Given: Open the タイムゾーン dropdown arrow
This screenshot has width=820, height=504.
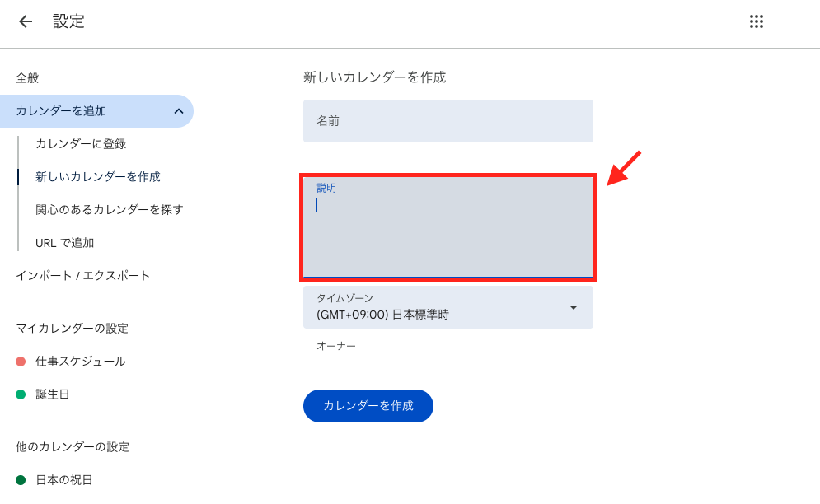Looking at the screenshot, I should pyautogui.click(x=574, y=307).
